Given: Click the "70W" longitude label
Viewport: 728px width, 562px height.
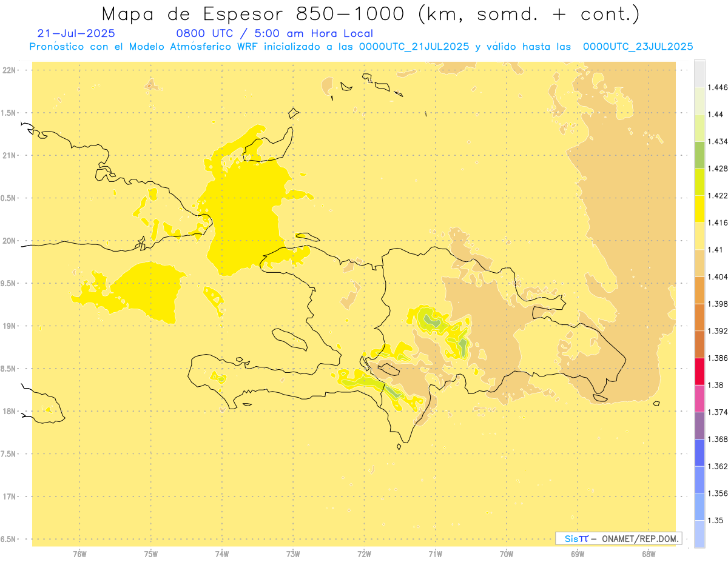Looking at the screenshot, I should (x=507, y=554).
